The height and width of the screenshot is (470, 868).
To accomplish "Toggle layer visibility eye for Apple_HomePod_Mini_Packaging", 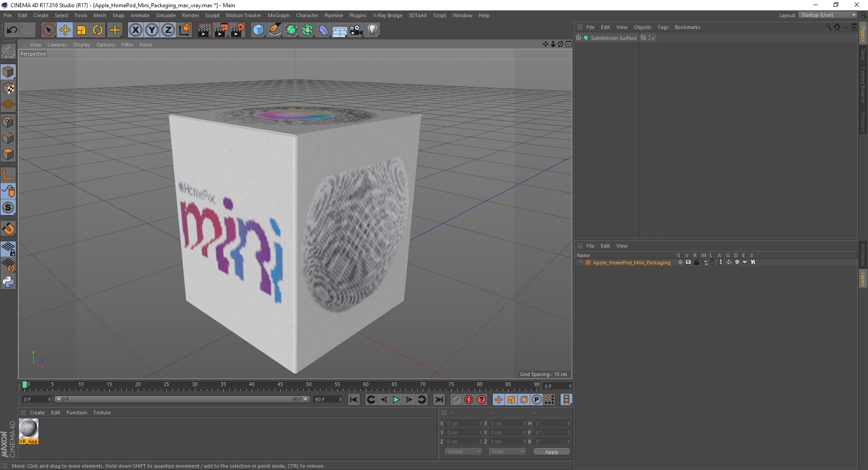I will [x=688, y=262].
